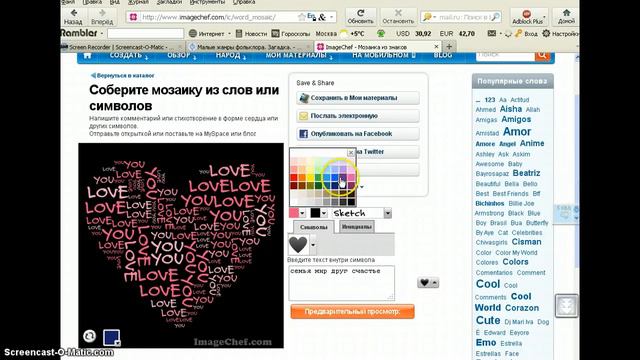The image size is (640, 360).
Task: Click the Corazon popular word
Action: click(x=522, y=308)
